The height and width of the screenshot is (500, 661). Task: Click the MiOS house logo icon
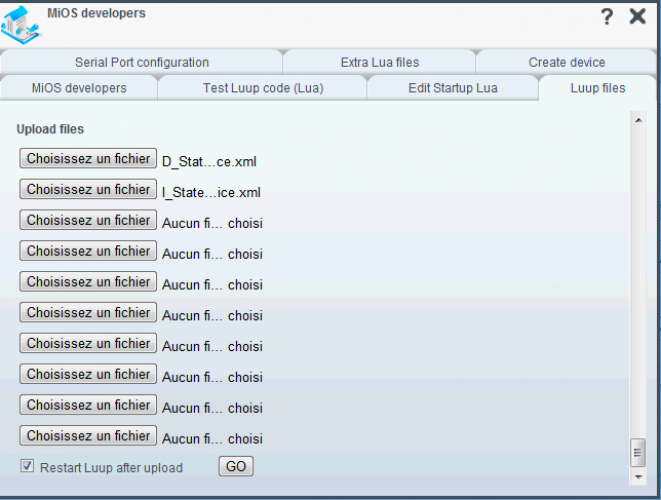click(20, 24)
